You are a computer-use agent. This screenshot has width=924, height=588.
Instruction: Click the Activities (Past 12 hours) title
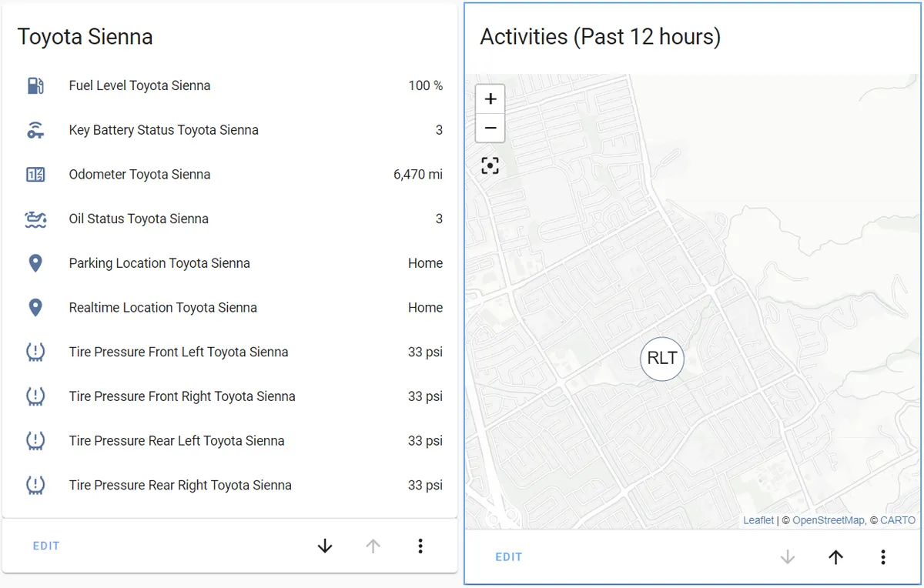pos(601,37)
